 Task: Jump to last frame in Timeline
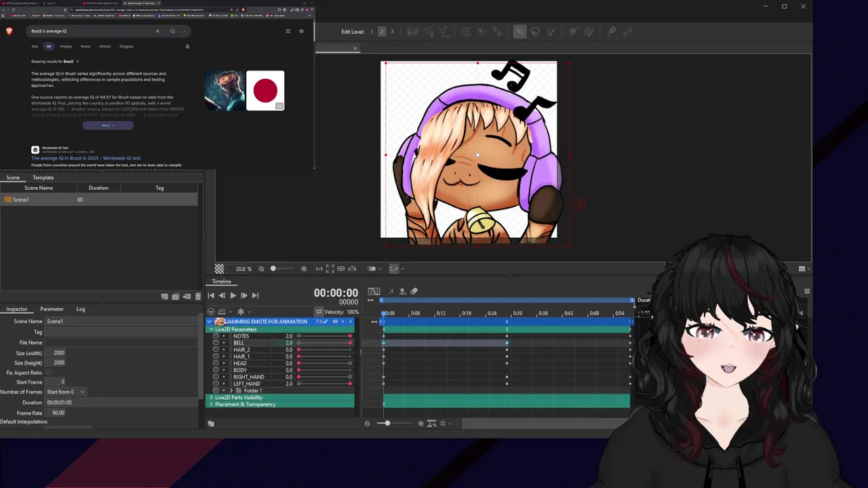click(x=255, y=296)
